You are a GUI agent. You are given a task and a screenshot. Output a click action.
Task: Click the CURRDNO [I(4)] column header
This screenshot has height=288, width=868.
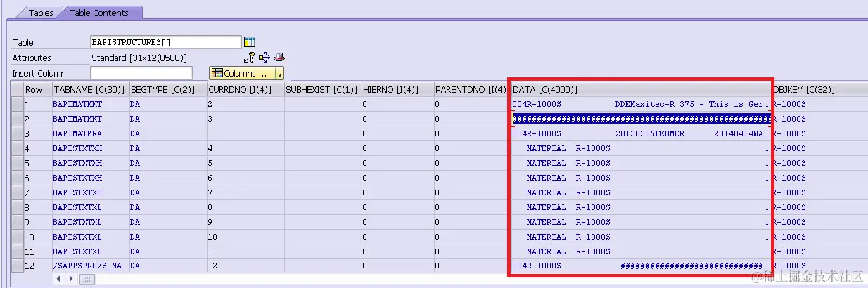coord(245,89)
